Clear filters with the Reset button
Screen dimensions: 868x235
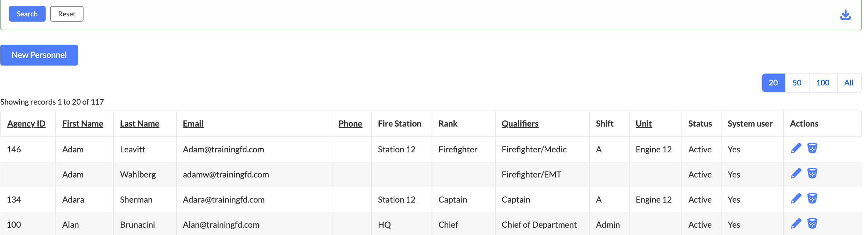[x=67, y=14]
